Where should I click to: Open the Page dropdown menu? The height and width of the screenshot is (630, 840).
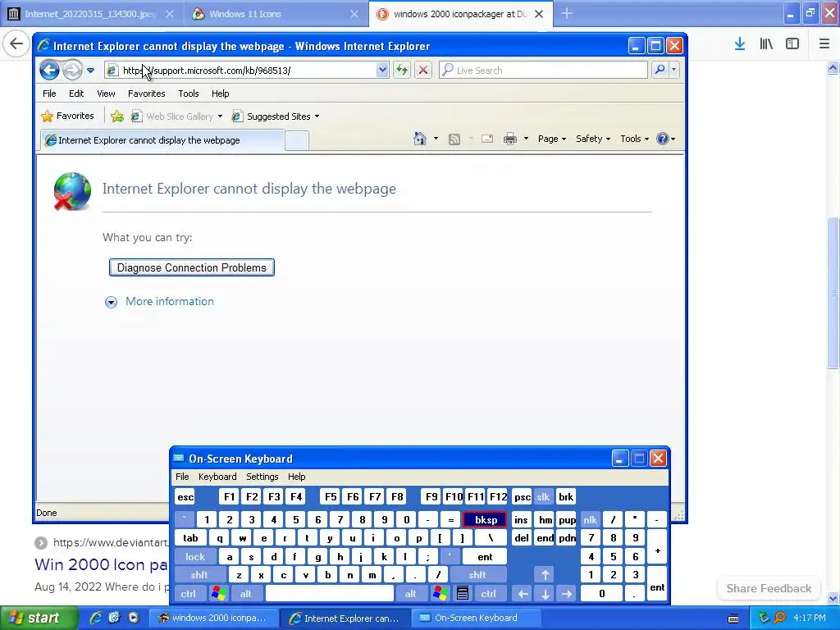552,139
